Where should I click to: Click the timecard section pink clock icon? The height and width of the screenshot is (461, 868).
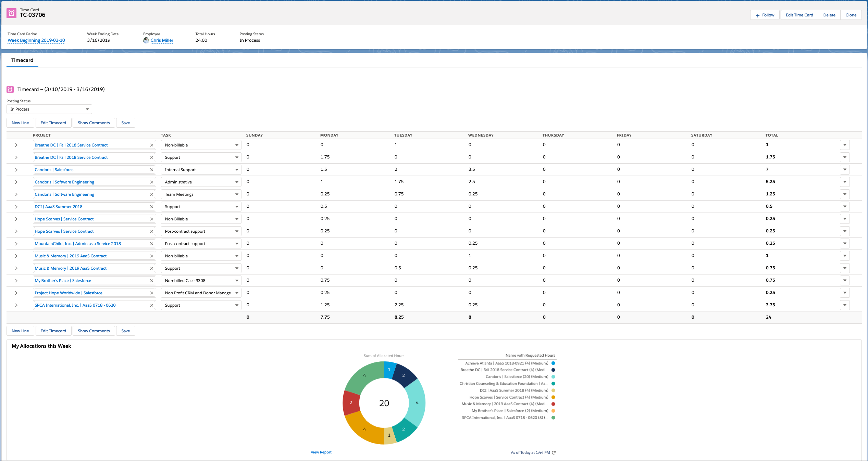click(x=10, y=89)
